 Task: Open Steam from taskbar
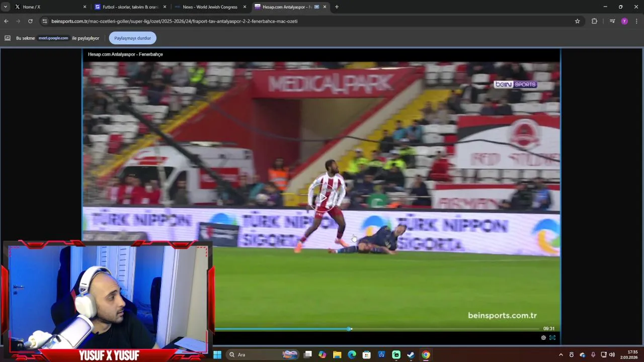[411, 355]
